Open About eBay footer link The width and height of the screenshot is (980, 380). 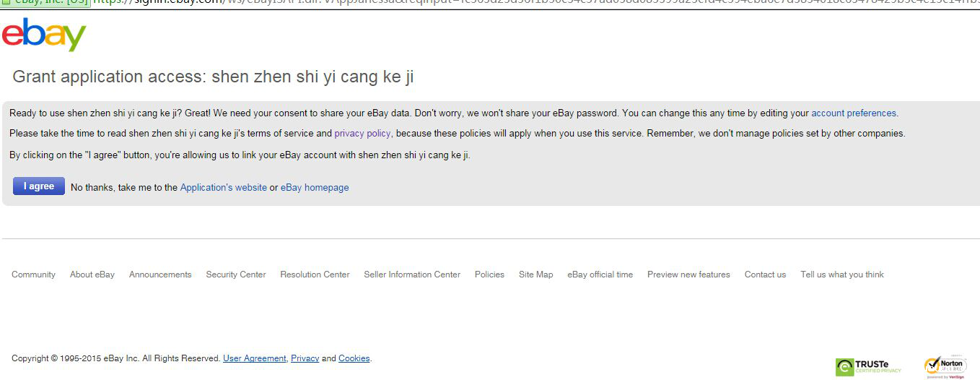[x=92, y=275]
